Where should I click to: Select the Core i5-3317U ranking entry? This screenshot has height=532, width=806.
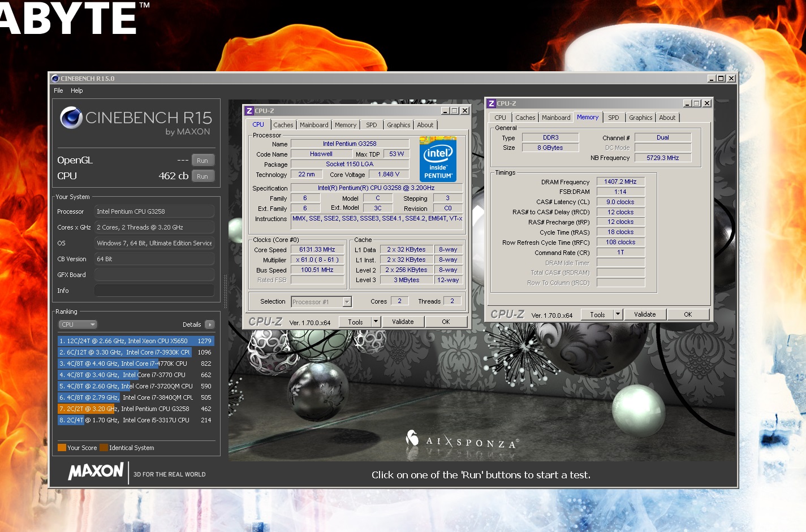tap(136, 420)
